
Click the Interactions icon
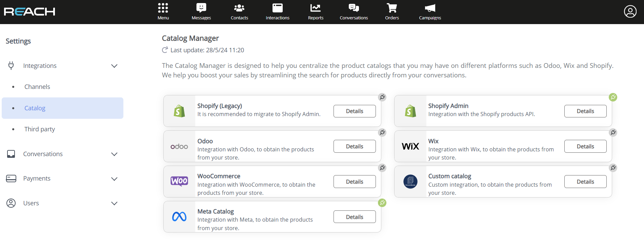tap(277, 8)
